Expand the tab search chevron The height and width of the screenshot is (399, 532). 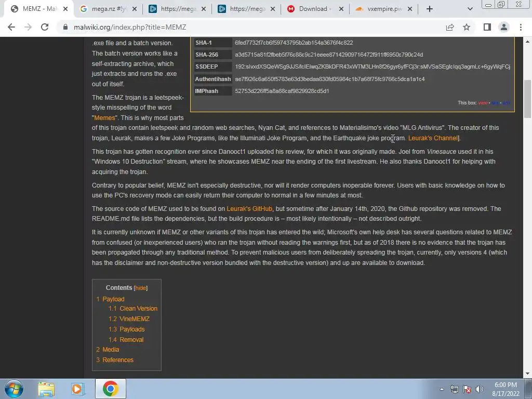pos(470,9)
